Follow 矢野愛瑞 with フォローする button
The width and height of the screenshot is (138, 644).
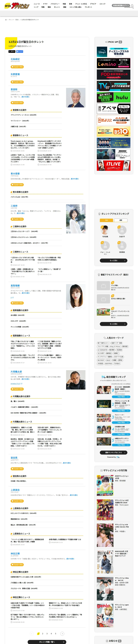[x=17, y=82]
